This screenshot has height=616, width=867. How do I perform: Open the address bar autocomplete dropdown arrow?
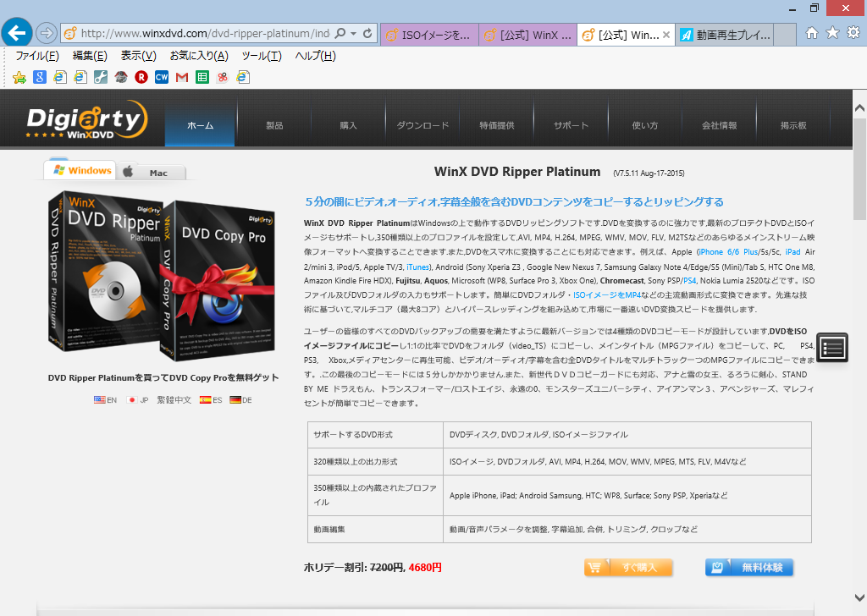click(354, 33)
